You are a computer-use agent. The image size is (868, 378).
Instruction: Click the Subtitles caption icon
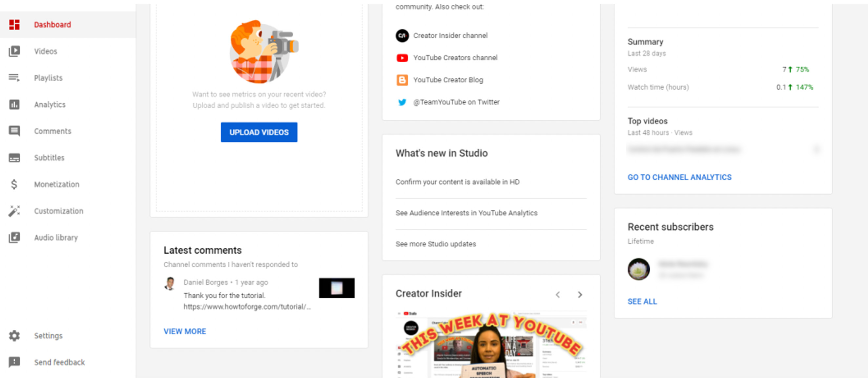[x=14, y=158]
